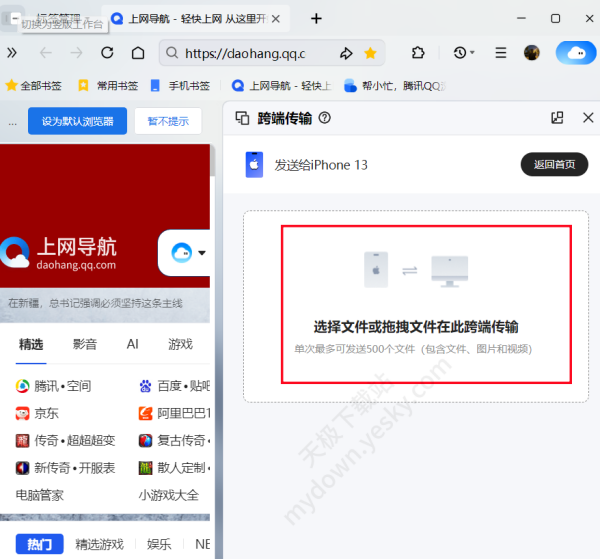Go to browser home page icon
The image size is (600, 559).
138,53
